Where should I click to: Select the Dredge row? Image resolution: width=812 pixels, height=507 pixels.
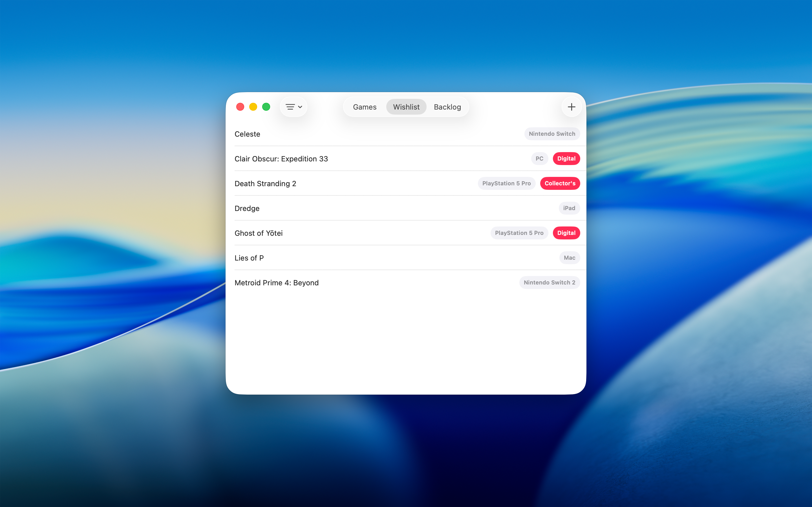click(247, 208)
